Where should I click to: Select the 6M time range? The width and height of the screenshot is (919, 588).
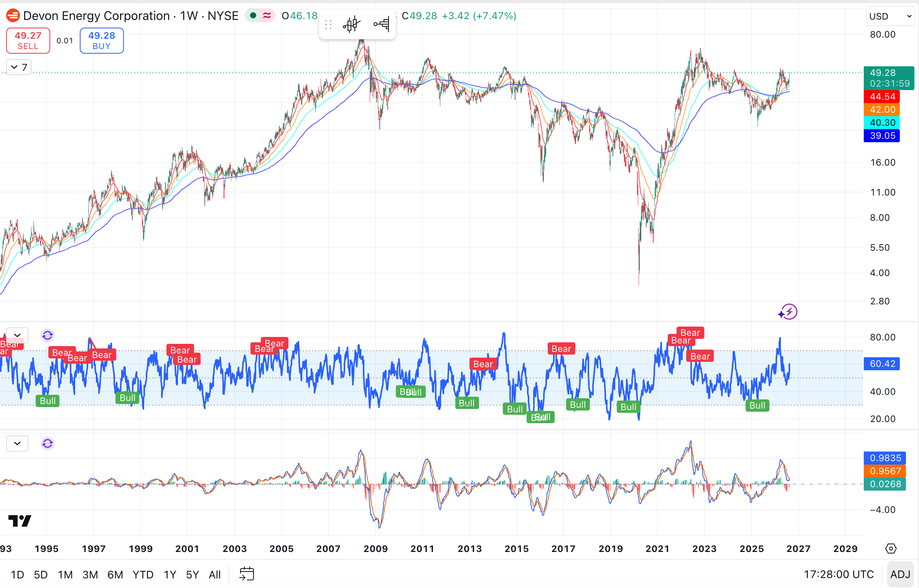click(x=115, y=575)
